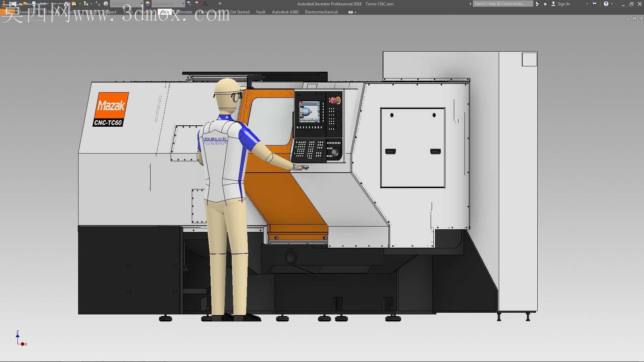The image size is (644, 362).
Task: Click the Sign In user icon
Action: 553,4
